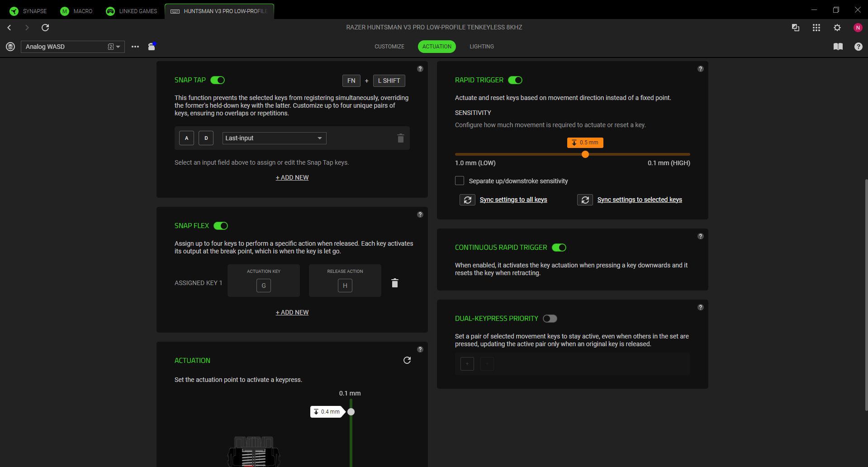Show help for the Snap Tap panel

(x=420, y=69)
